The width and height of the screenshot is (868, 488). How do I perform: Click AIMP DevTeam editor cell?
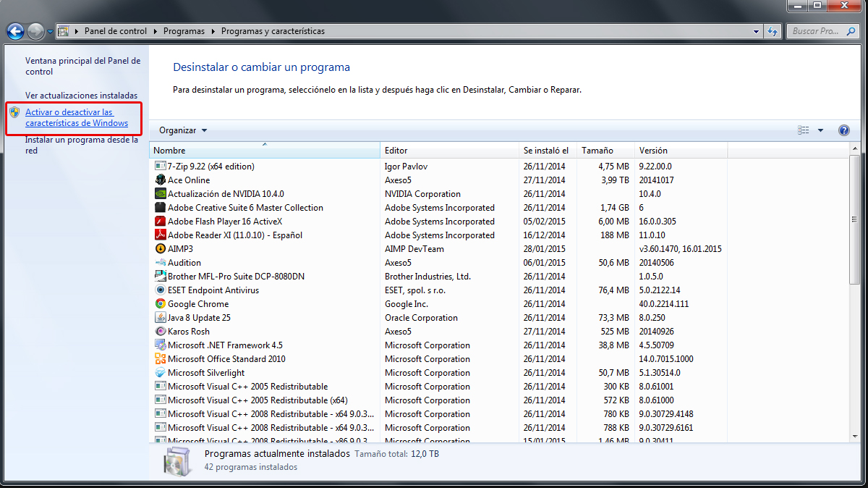tap(414, 249)
